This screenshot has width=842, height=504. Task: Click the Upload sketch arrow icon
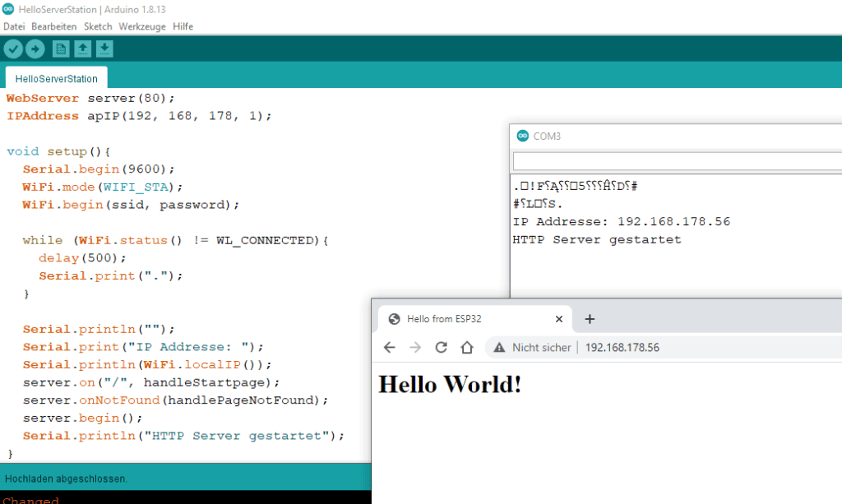tap(35, 49)
